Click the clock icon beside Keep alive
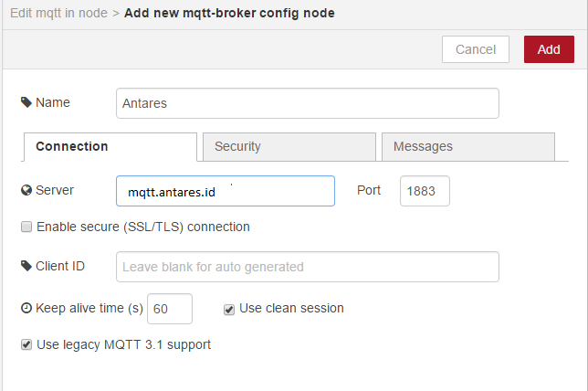The image size is (588, 391). (26, 309)
